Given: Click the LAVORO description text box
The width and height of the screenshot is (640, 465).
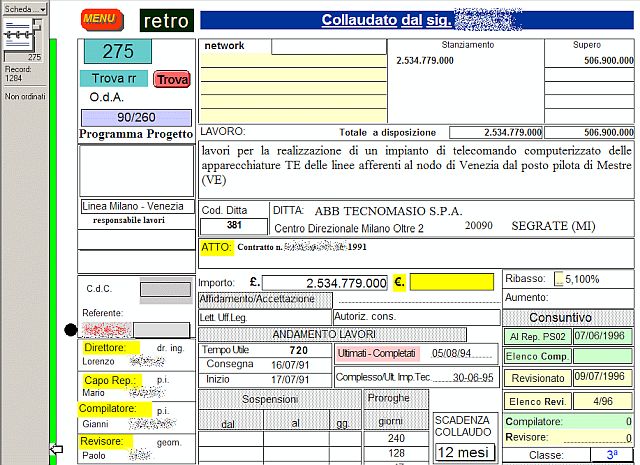Looking at the screenshot, I should pyautogui.click(x=416, y=169).
